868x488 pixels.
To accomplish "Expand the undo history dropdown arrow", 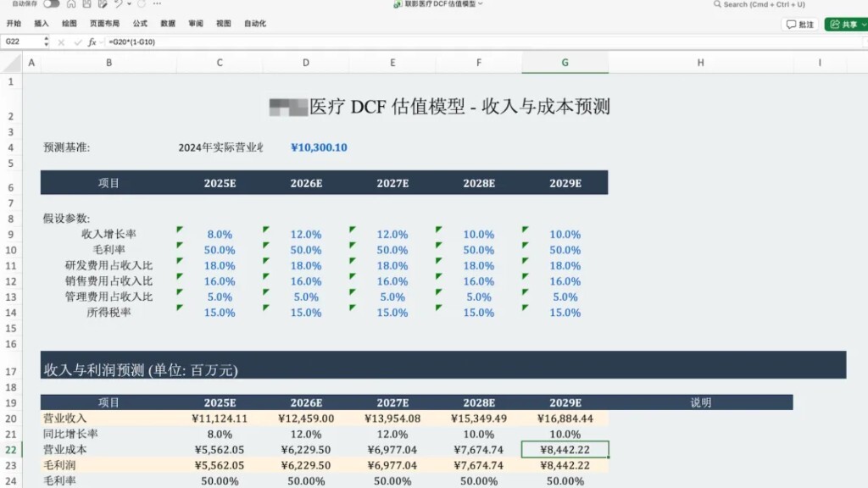I will tap(127, 4).
